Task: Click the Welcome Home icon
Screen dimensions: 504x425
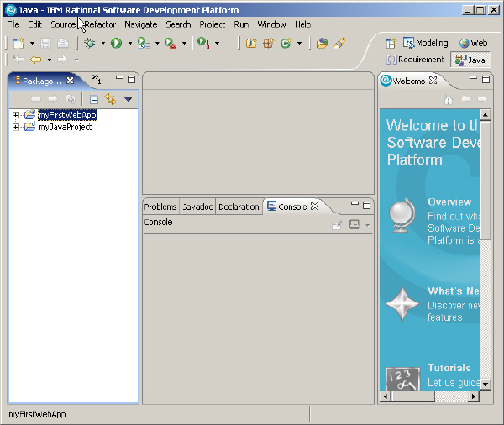Action: click(x=449, y=100)
